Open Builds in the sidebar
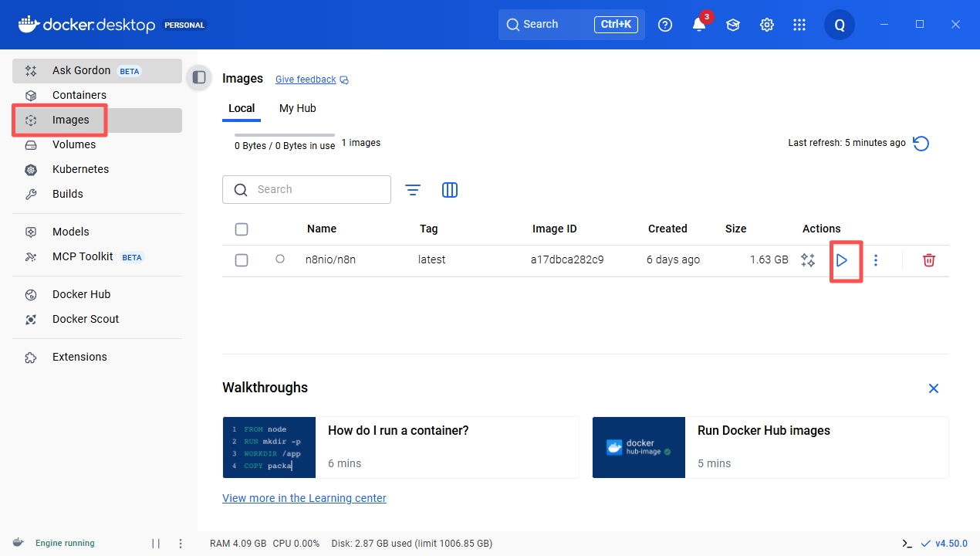This screenshot has width=980, height=556. (x=97, y=194)
